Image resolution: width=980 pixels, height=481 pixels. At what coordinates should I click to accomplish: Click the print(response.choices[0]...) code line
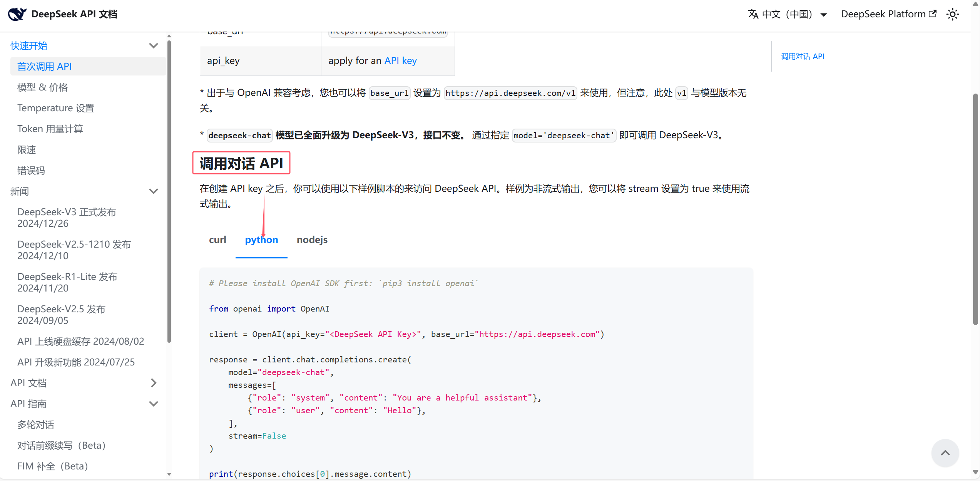[310, 474]
